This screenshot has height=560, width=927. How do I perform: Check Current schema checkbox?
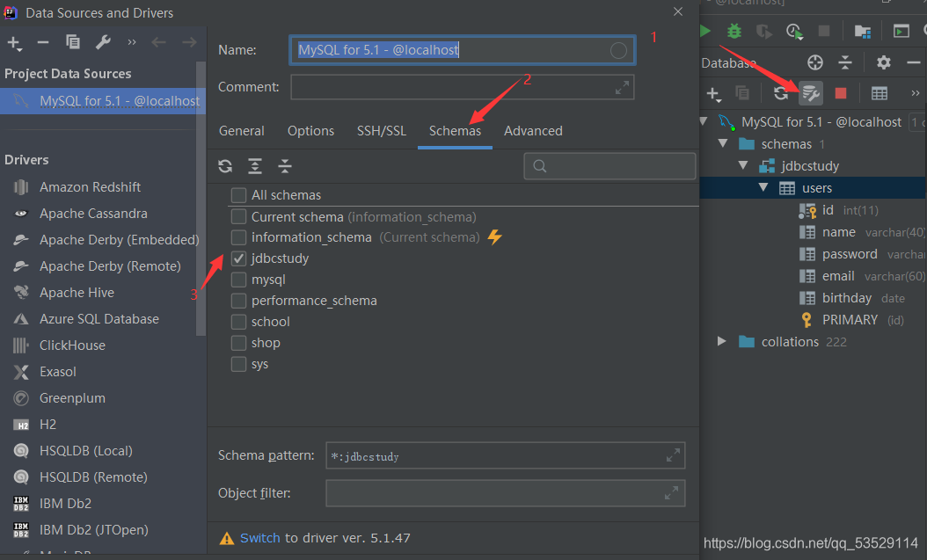click(x=239, y=217)
